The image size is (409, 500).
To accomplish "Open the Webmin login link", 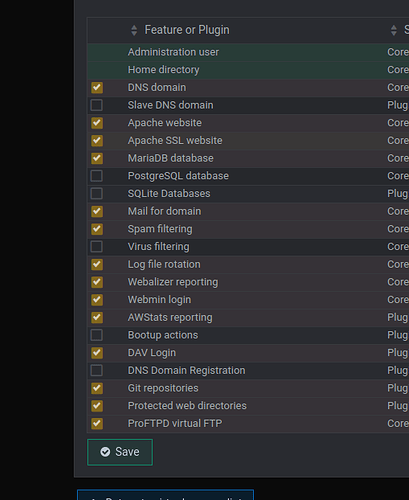I will pyautogui.click(x=160, y=300).
